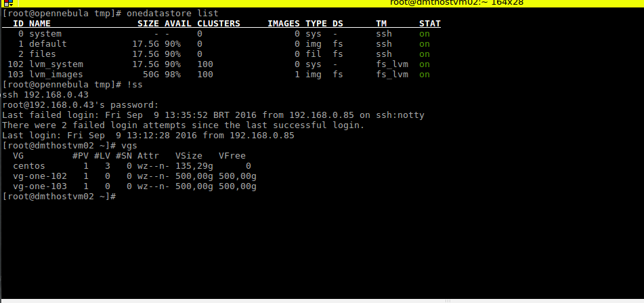Click the datastore name 'files'
This screenshot has width=644, height=303.
(x=42, y=54)
